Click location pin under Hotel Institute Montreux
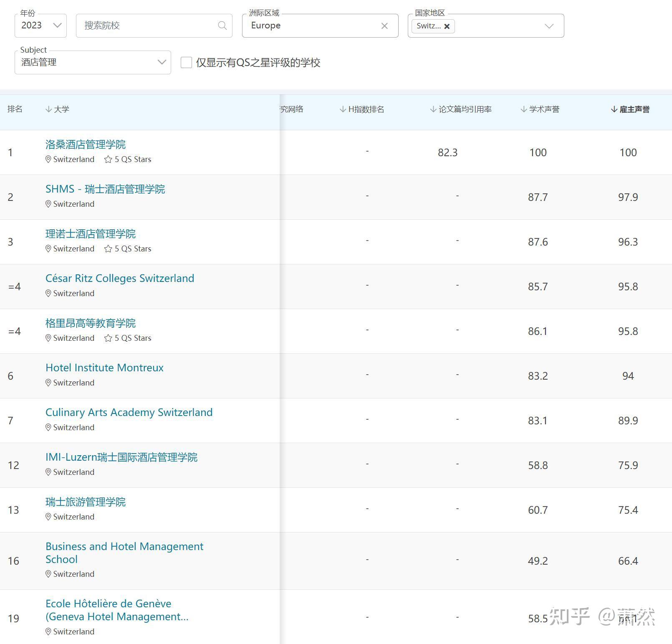 pos(48,383)
